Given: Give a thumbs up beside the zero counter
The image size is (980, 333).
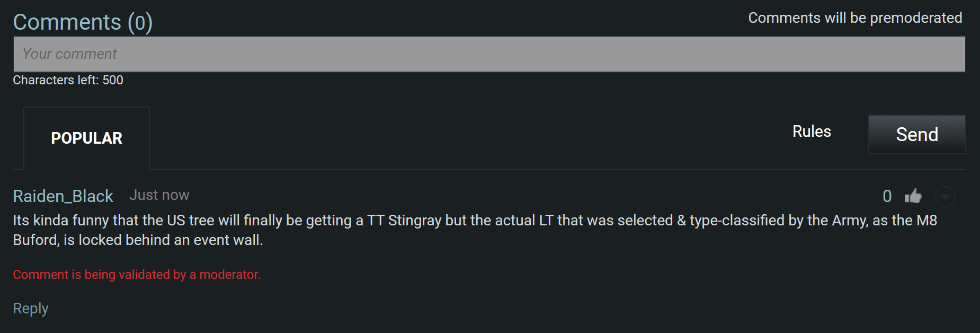Looking at the screenshot, I should pyautogui.click(x=913, y=196).
